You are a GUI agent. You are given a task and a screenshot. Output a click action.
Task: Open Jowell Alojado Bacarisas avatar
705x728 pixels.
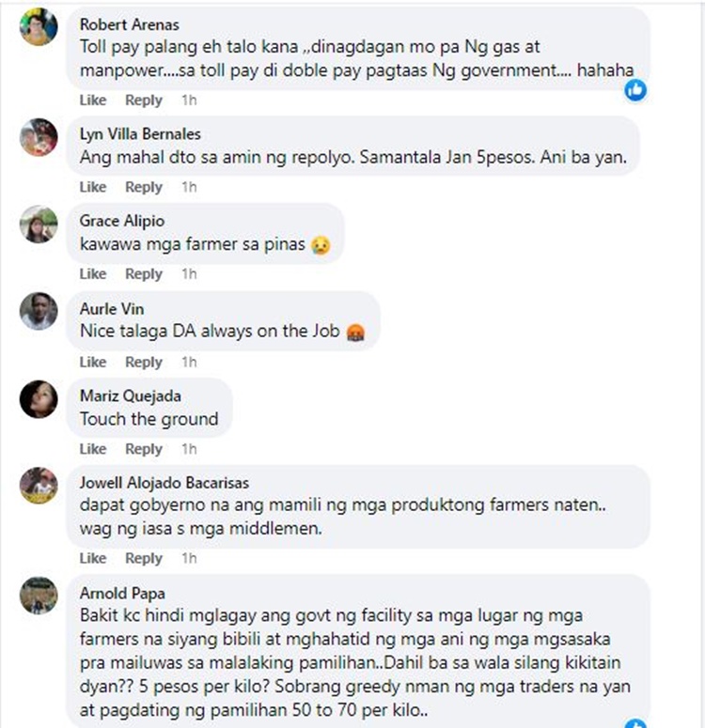39,486
